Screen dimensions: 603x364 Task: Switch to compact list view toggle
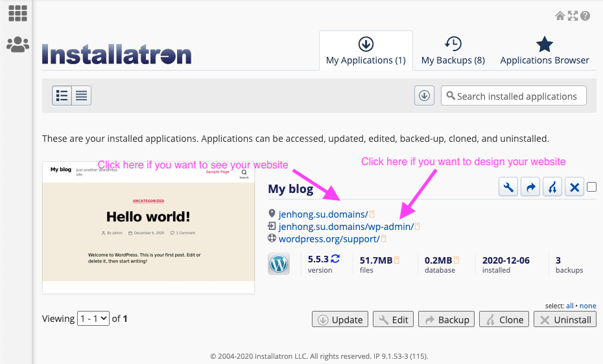click(x=82, y=96)
